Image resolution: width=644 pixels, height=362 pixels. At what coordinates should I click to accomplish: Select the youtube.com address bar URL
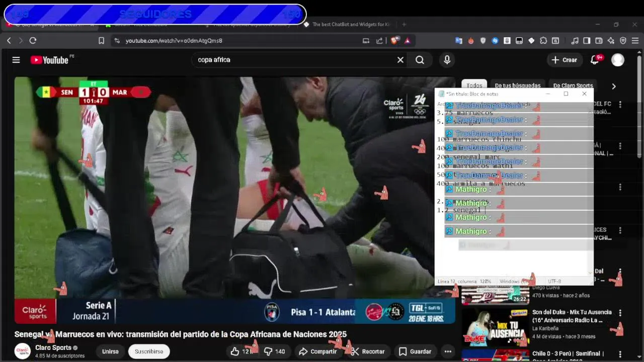tap(174, 41)
